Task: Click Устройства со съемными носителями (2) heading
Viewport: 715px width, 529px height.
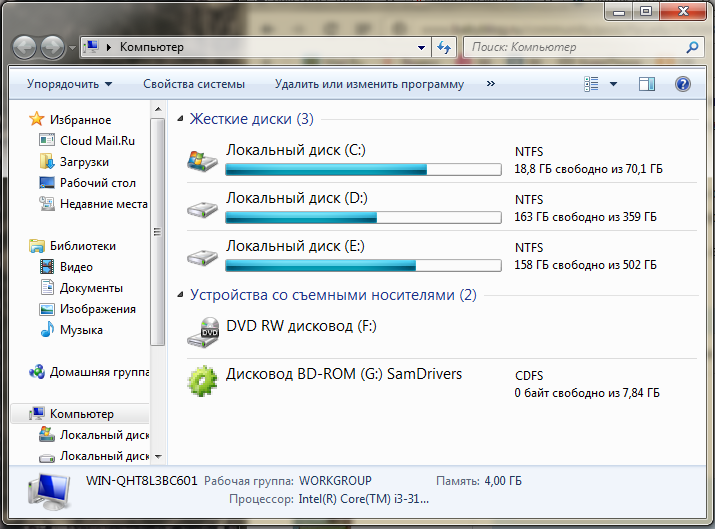Action: [333, 295]
